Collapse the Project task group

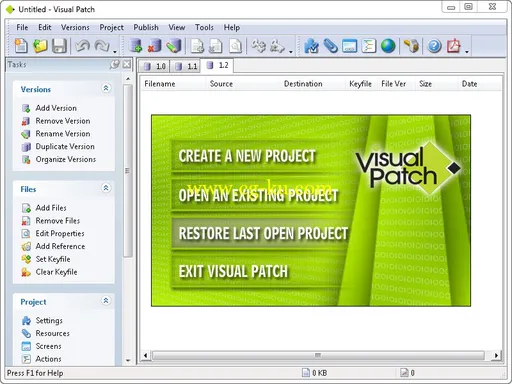click(106, 301)
